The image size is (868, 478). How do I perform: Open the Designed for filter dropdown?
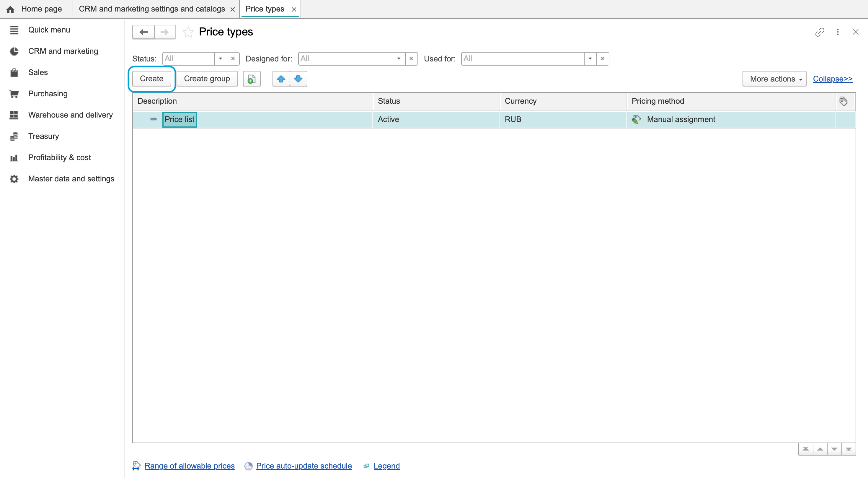(399, 59)
